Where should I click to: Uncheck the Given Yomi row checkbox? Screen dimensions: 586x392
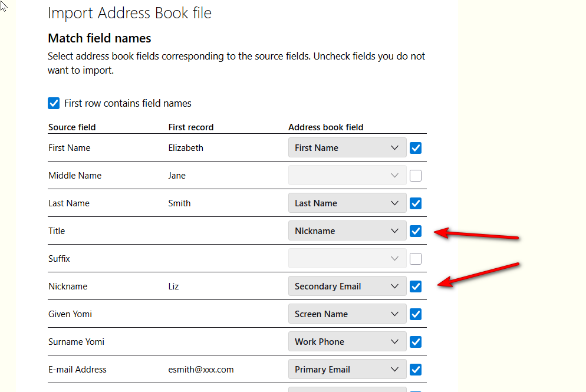[416, 314]
